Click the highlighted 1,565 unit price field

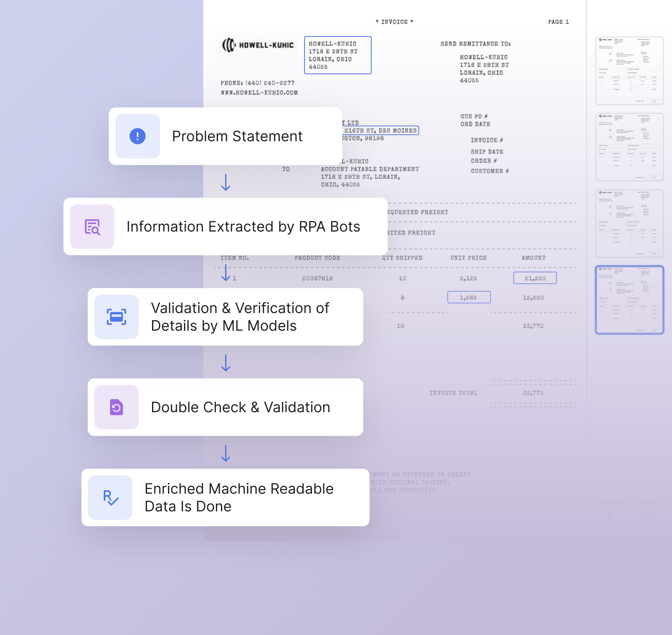[469, 297]
